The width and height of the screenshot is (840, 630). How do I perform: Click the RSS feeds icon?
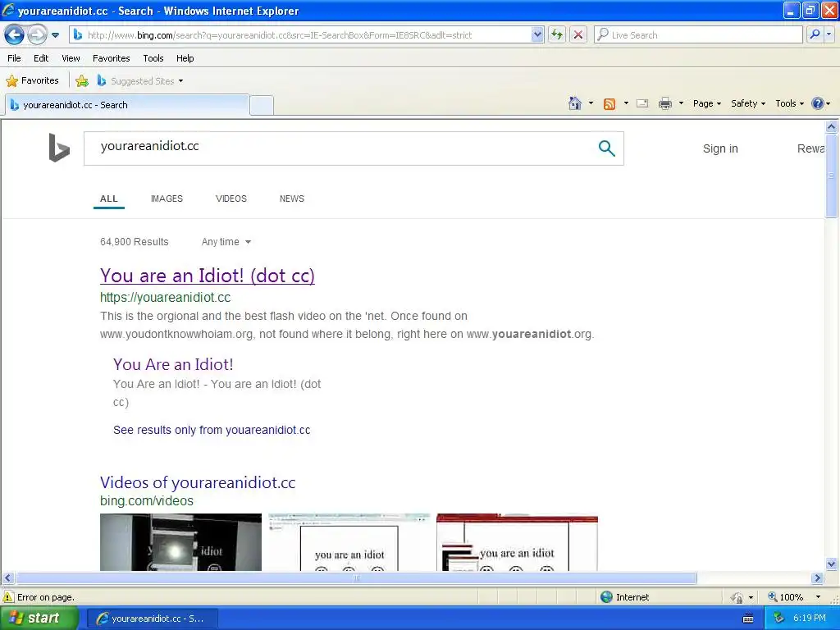pyautogui.click(x=609, y=104)
